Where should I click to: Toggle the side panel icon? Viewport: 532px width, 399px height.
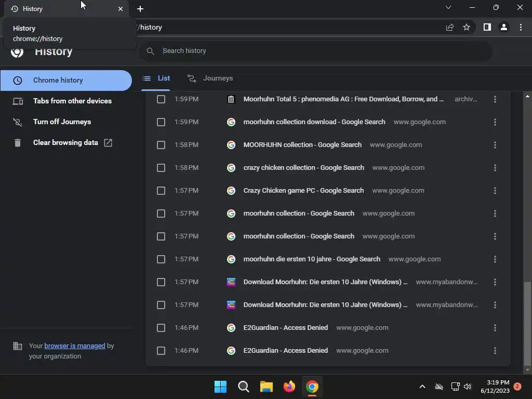pos(487,27)
